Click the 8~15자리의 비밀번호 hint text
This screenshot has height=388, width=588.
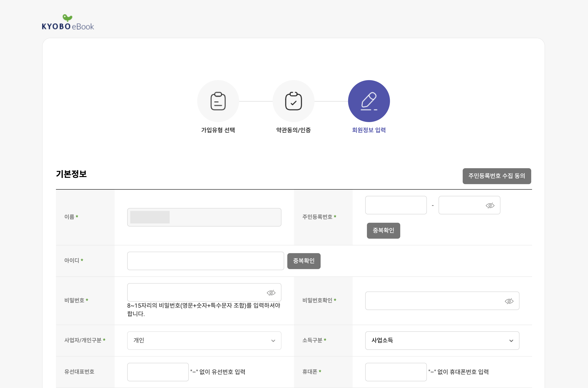pos(204,310)
